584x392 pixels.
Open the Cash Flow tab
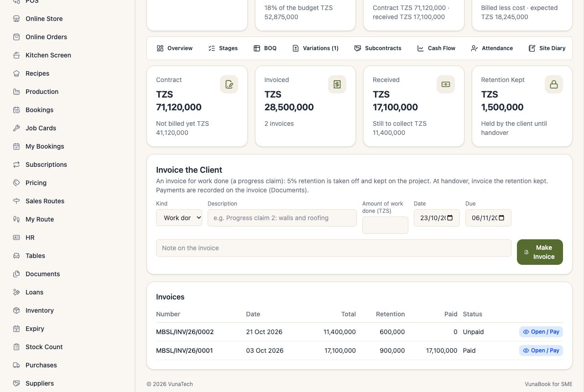tap(436, 48)
